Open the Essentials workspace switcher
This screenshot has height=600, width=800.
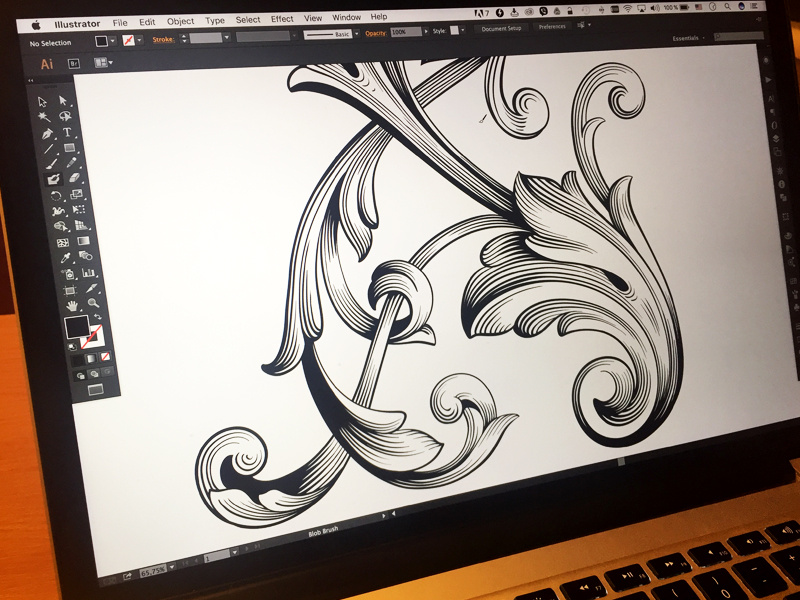684,38
